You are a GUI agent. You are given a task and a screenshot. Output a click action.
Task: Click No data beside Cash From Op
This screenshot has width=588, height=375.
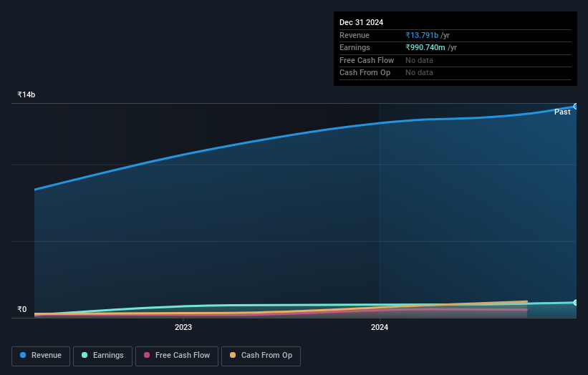(x=419, y=73)
